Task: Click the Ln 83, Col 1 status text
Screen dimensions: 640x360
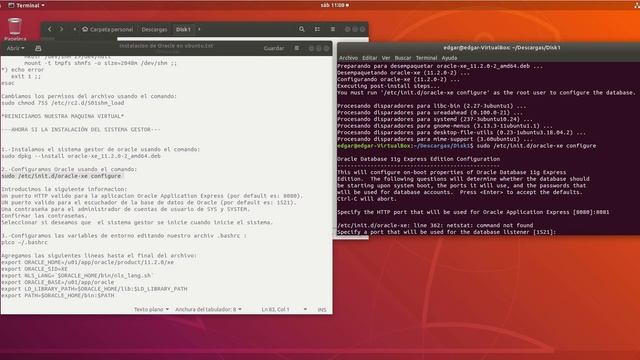Action: coord(276,310)
